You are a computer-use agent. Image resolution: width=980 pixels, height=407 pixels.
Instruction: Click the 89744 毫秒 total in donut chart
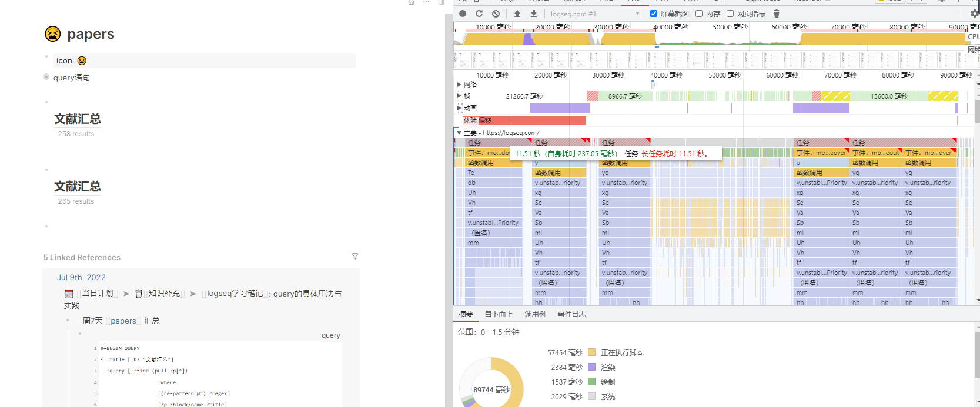coord(491,389)
